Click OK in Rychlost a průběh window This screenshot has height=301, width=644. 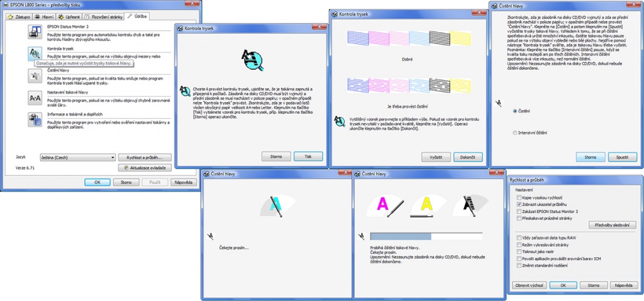[563, 285]
